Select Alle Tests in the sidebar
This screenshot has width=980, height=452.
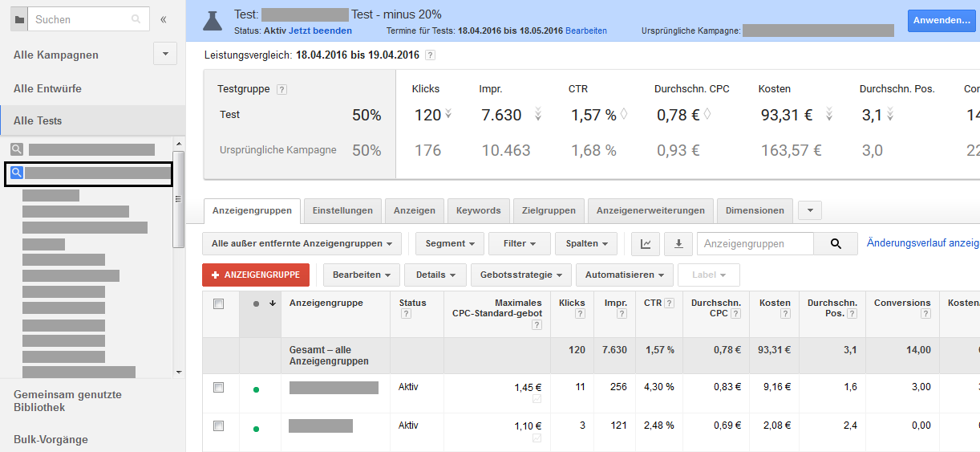pyautogui.click(x=38, y=120)
